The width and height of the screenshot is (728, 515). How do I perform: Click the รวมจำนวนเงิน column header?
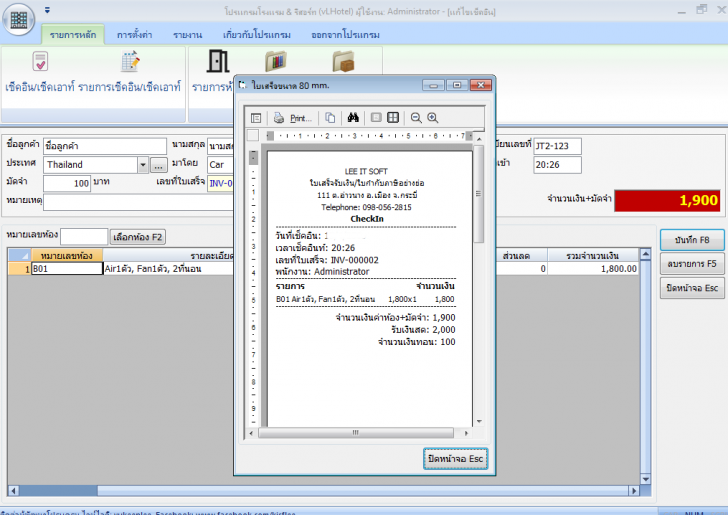click(x=593, y=256)
